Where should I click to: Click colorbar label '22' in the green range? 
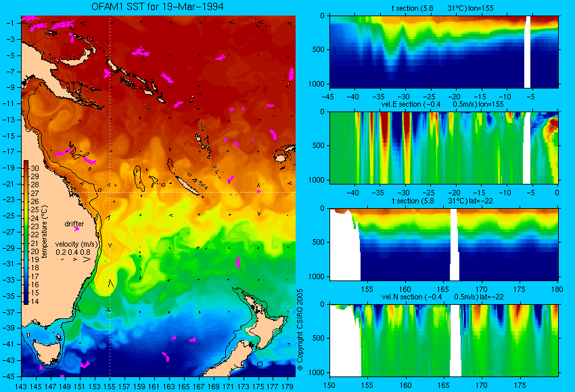34,235
